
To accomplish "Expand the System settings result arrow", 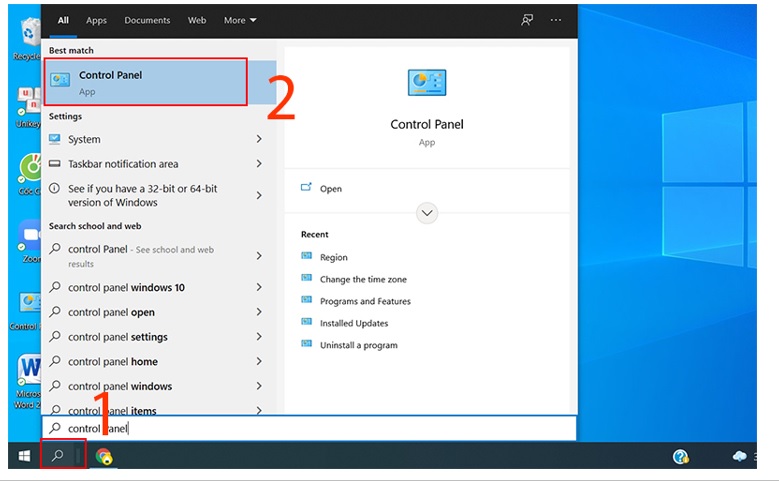I will 259,140.
